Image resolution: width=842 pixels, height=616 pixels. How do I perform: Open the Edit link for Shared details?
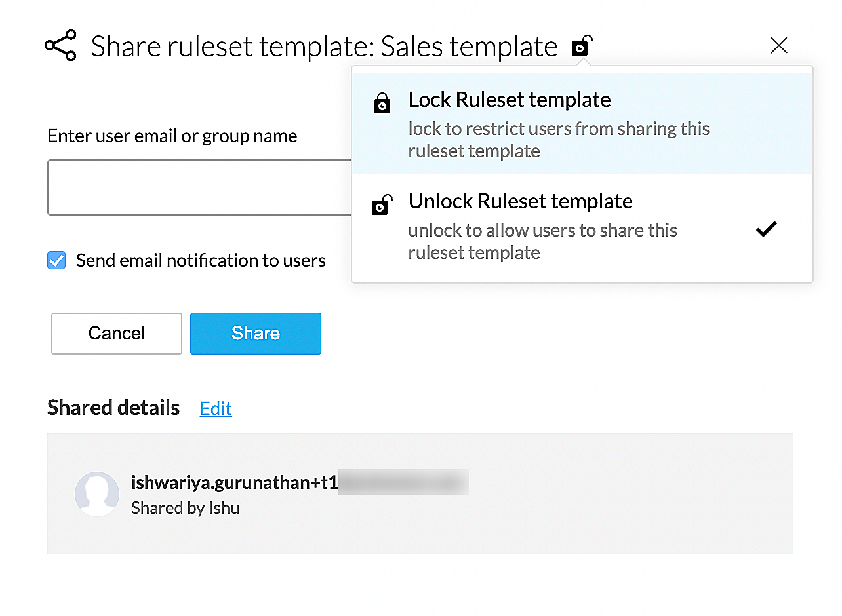click(216, 408)
